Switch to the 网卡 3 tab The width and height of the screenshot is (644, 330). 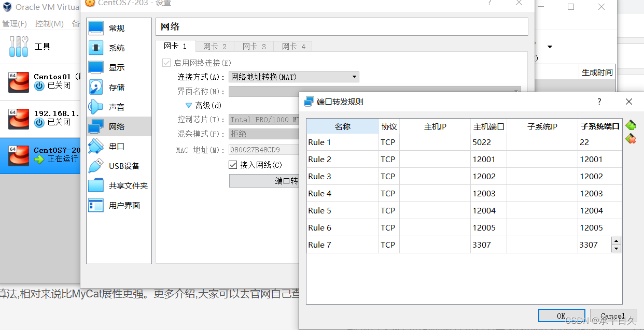pyautogui.click(x=254, y=46)
